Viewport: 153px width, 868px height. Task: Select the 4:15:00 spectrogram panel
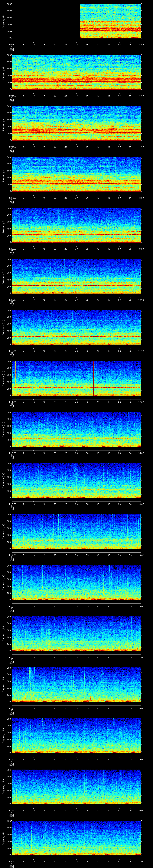(76, 582)
